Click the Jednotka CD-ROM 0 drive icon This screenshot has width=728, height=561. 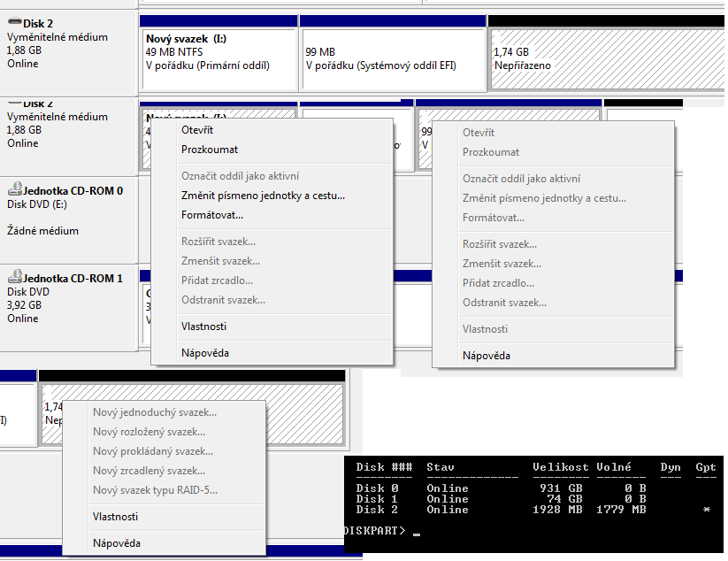[13, 190]
